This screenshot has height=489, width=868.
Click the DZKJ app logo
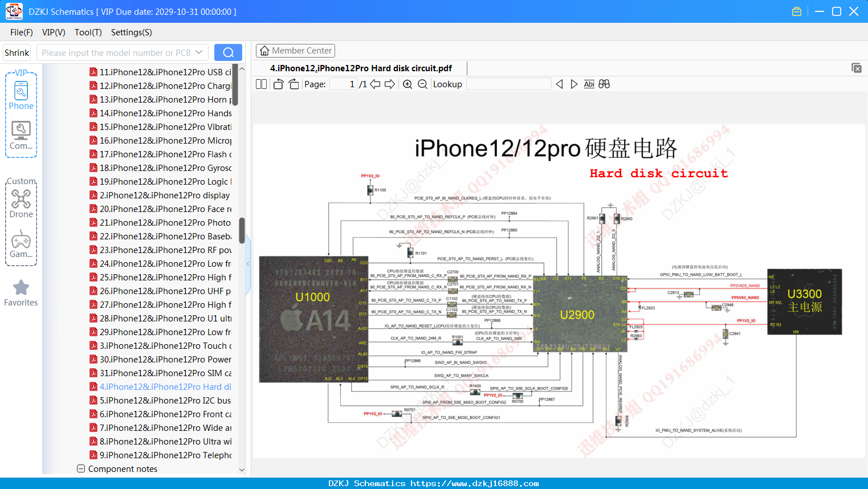14,11
